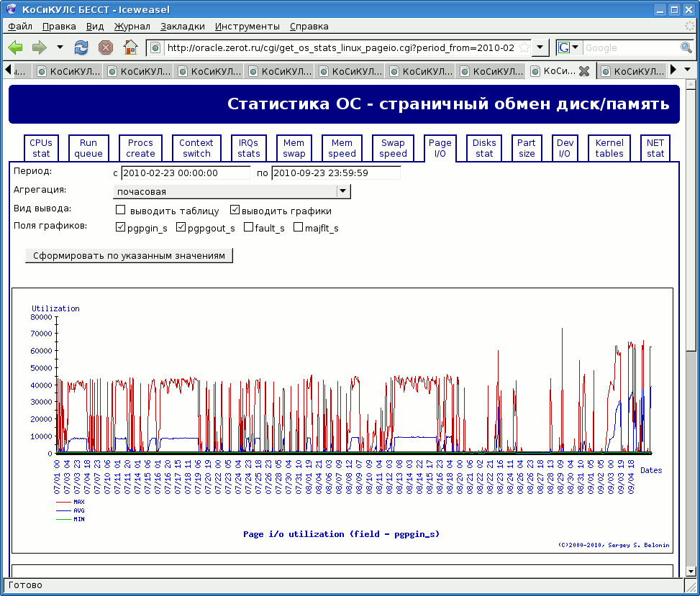Go to the Home page icon
Screen dimensions: 700x596
tap(129, 47)
